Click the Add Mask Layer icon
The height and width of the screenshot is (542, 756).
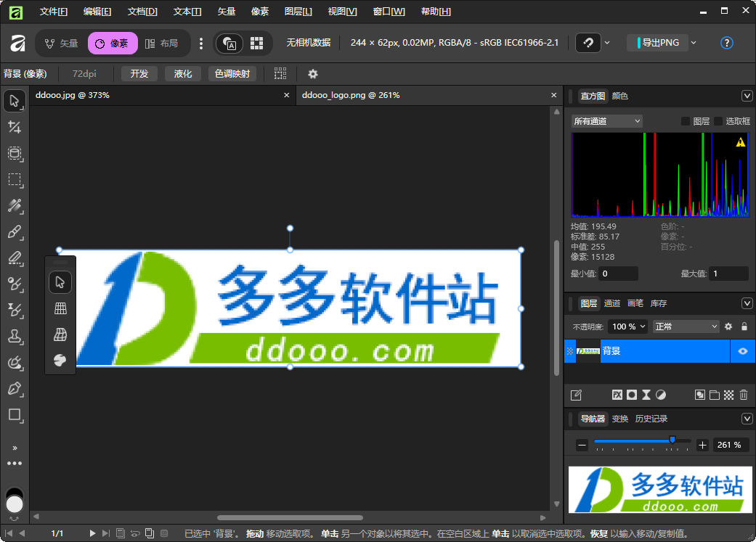pos(632,395)
